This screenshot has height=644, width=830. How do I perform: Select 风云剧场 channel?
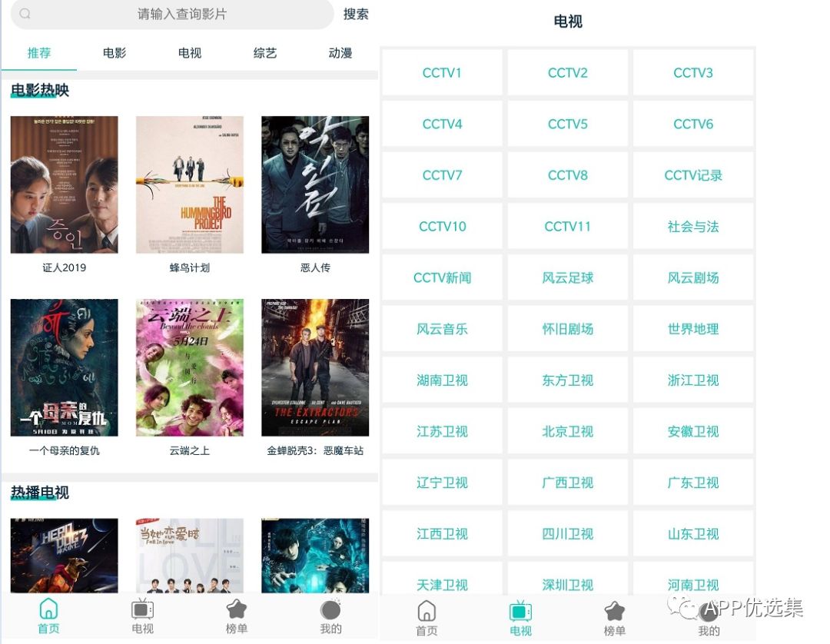tap(693, 278)
